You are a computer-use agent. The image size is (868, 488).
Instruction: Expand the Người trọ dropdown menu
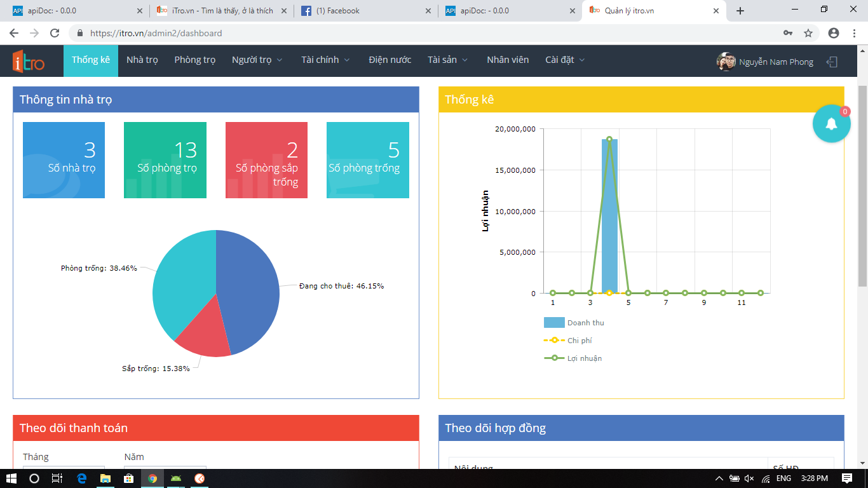(x=257, y=60)
